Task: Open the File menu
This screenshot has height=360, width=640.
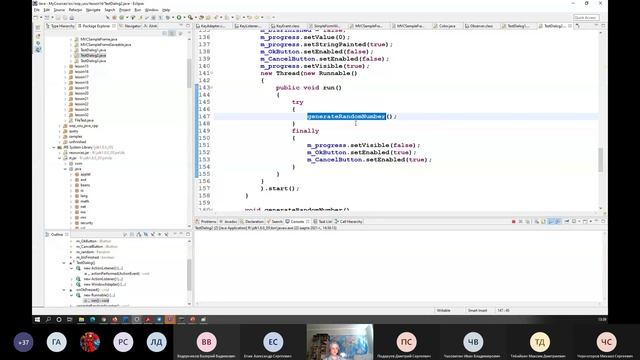Action: click(x=36, y=10)
